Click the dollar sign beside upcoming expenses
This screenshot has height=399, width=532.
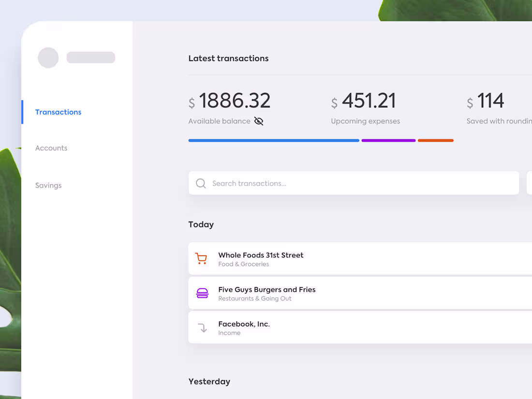point(334,103)
